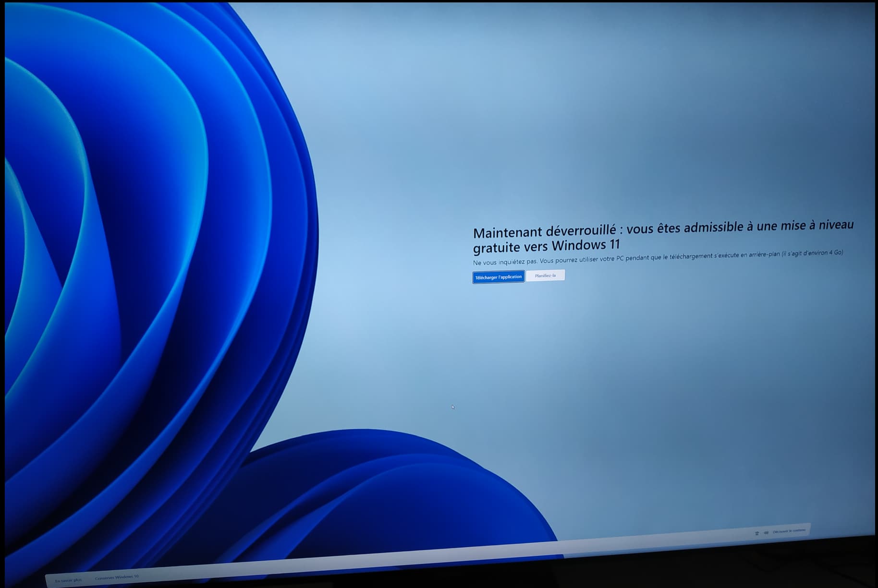The image size is (878, 588).
Task: Open the En savoir plus link
Action: pos(68,580)
